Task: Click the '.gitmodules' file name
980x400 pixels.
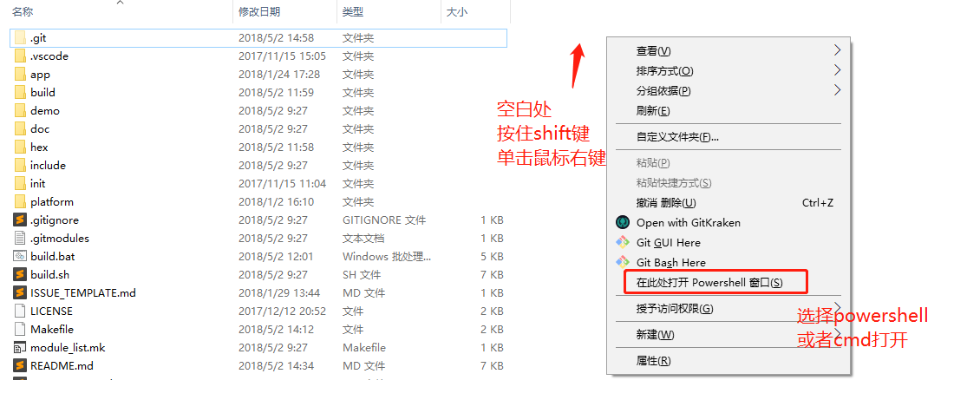Action: tap(59, 238)
